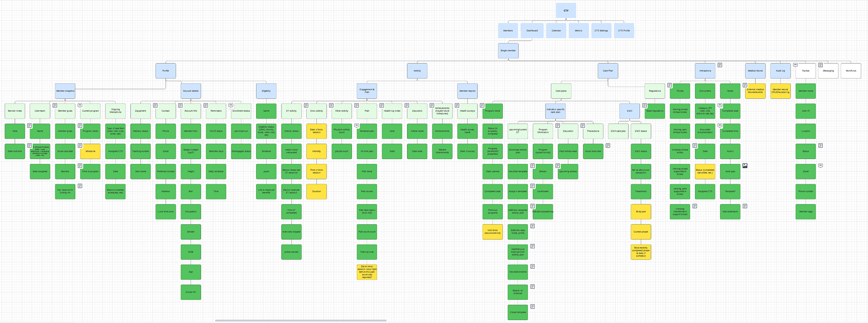
Task: Select the Member reports node
Action: tap(467, 91)
